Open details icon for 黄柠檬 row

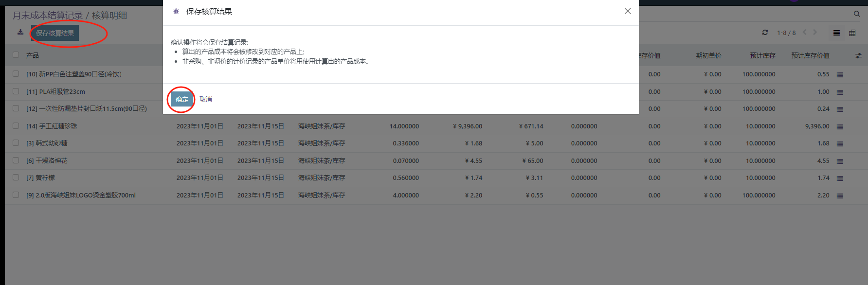pyautogui.click(x=840, y=178)
